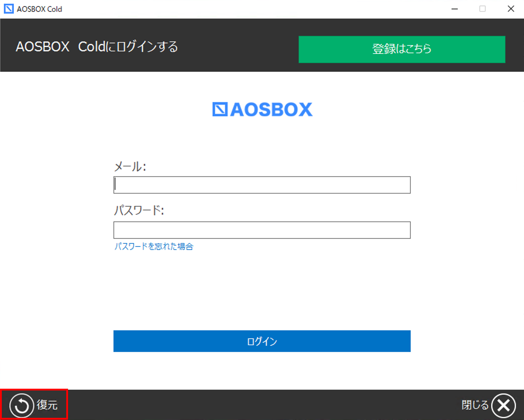Viewport: 524px width, 420px height.
Task: Click the AOSBOX app icon in title bar
Action: click(x=9, y=9)
